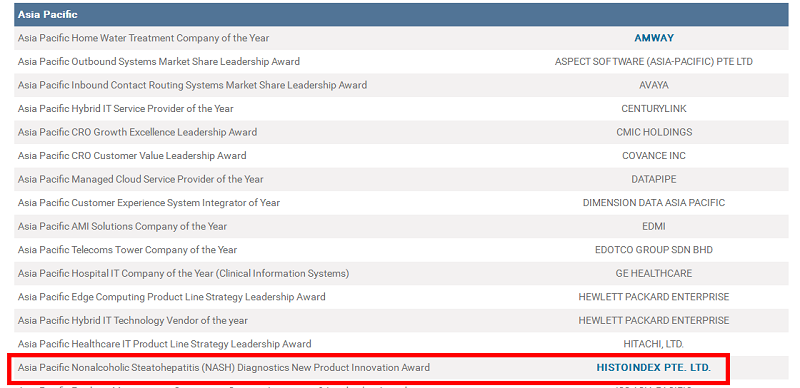Click the DATAPIPE company name
This screenshot has width=800, height=388.
coord(654,179)
